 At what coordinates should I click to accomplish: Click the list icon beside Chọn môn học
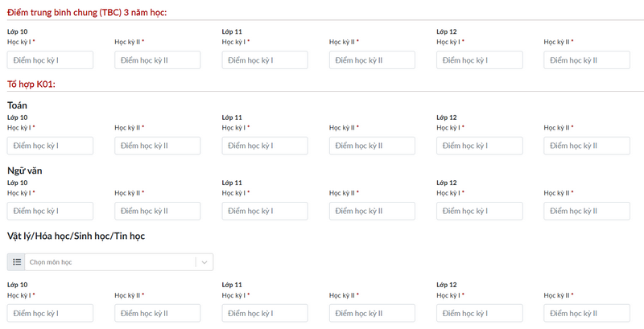[x=16, y=262]
